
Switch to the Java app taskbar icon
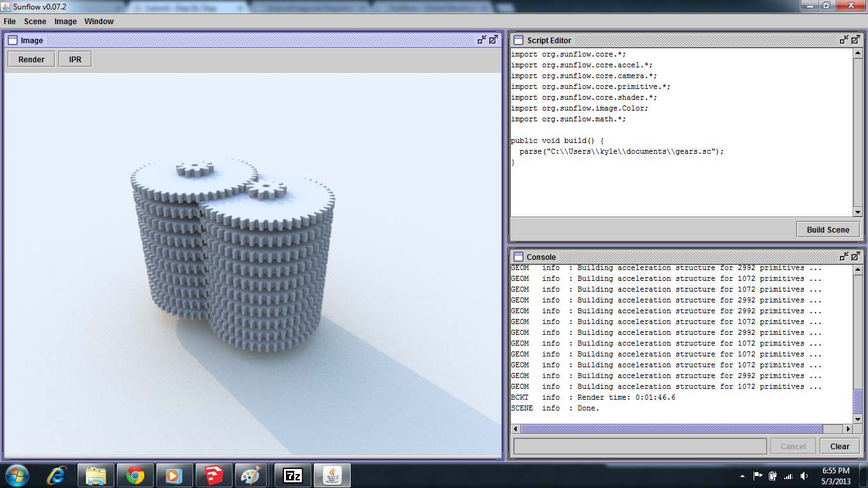(332, 475)
